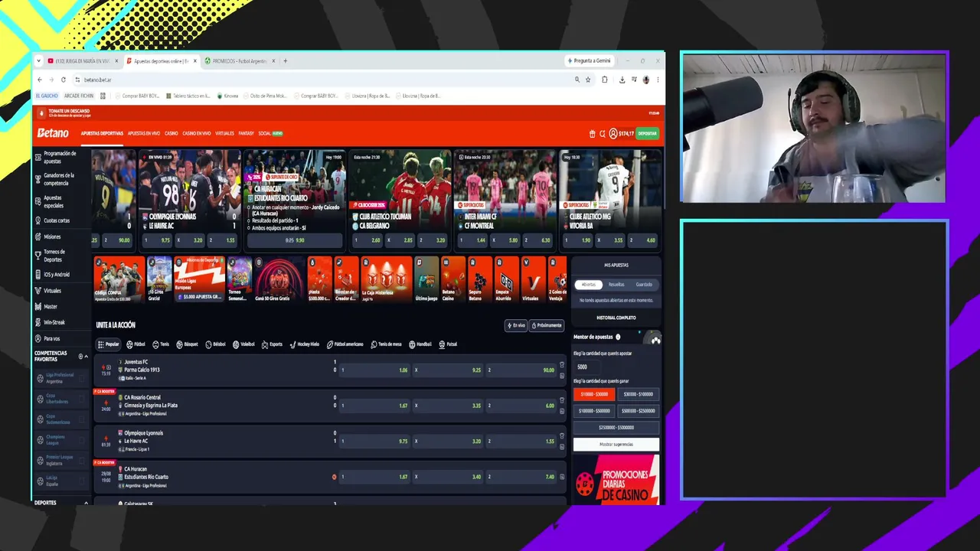
Task: Select the $30000 - $100000 win range
Action: [639, 394]
